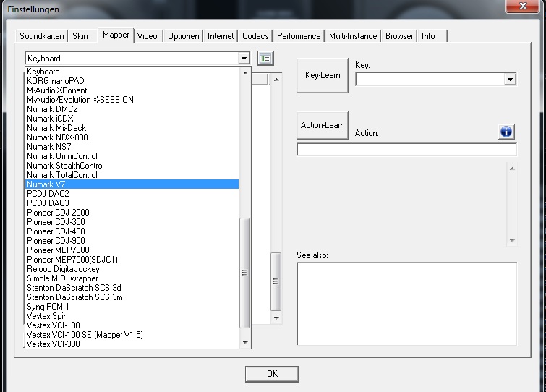Viewport: 546px width, 392px height.
Task: Choose Pioneer CDJ-2000 in the list
Action: [132, 213]
